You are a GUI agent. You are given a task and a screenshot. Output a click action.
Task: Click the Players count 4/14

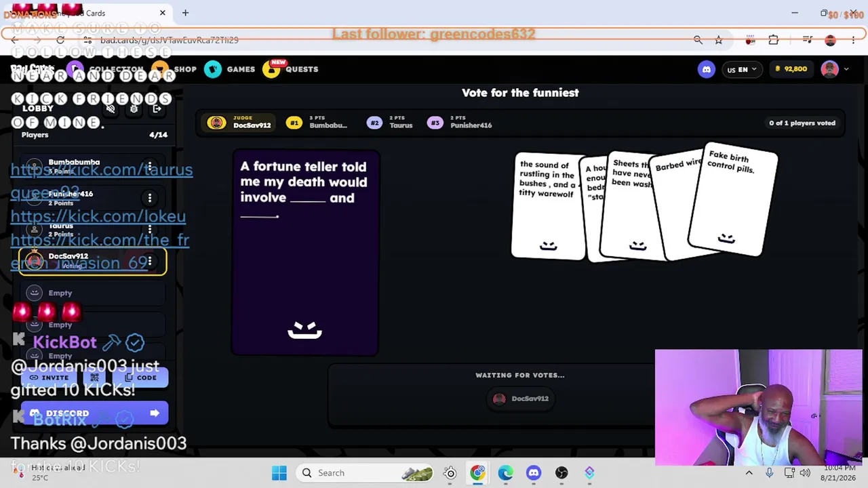click(x=158, y=135)
